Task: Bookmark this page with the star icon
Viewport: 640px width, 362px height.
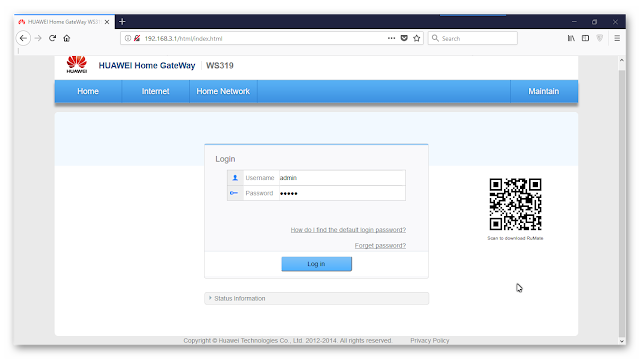Action: pos(416,38)
